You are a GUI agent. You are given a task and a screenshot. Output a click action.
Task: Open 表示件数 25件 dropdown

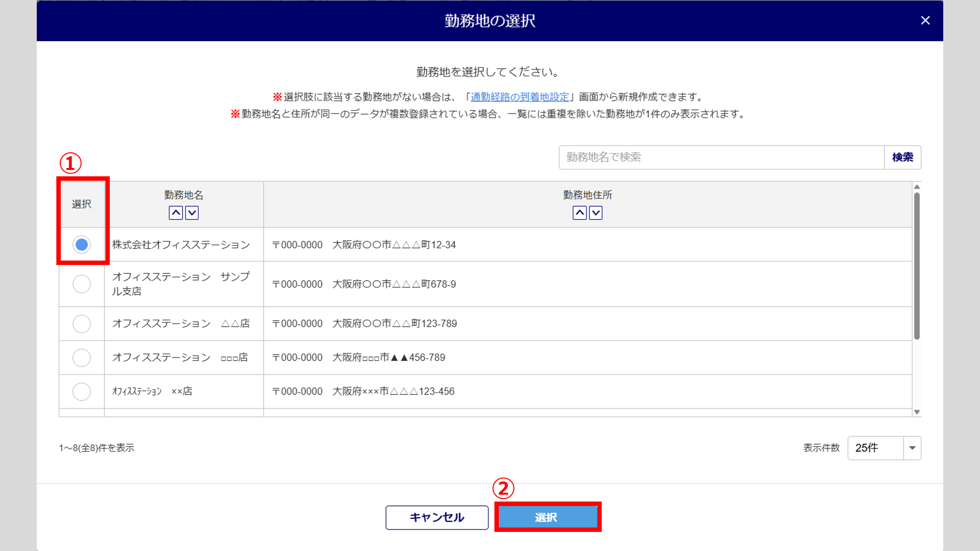tap(876, 448)
